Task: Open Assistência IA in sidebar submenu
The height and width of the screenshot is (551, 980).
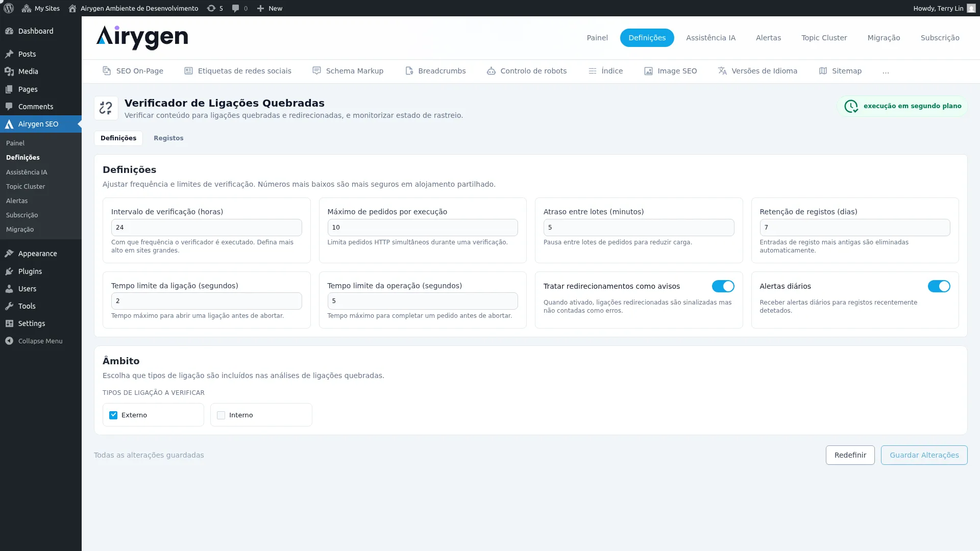Action: coord(27,172)
